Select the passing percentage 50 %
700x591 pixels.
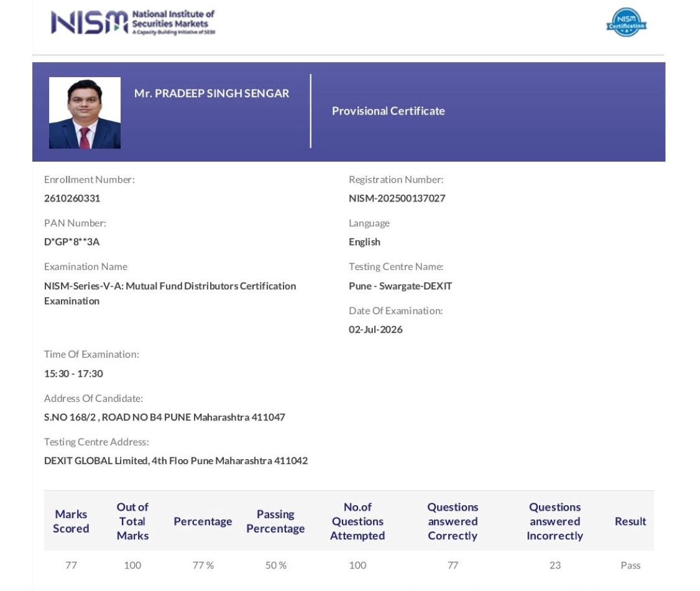pos(276,565)
